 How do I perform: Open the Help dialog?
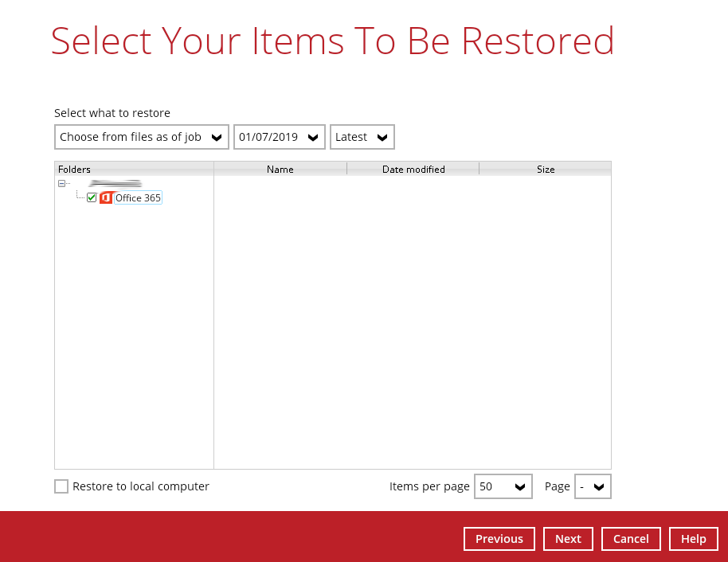click(x=693, y=539)
